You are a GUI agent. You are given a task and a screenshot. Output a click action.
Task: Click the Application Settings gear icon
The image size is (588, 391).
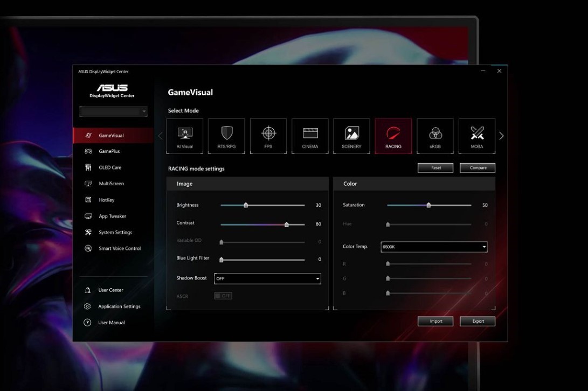tap(87, 306)
